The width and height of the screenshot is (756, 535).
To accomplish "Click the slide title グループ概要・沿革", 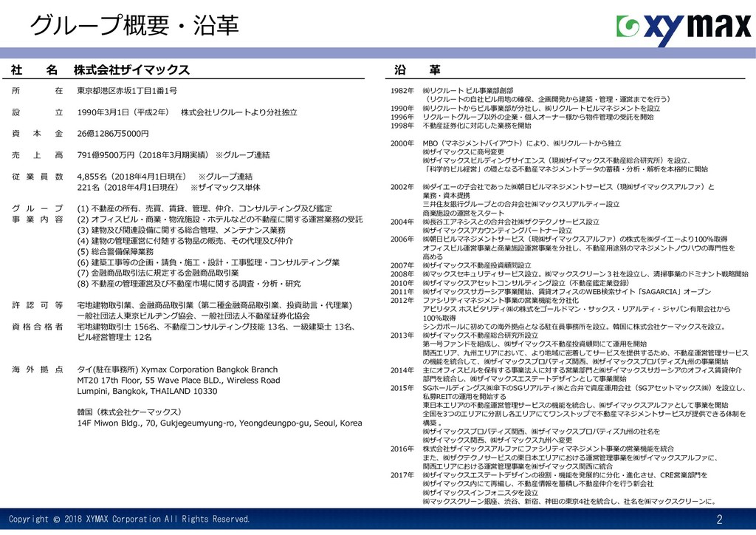I will pos(134,25).
